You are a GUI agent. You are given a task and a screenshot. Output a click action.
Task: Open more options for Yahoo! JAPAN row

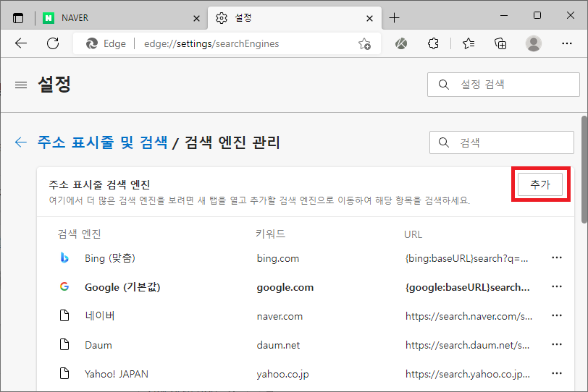(557, 373)
